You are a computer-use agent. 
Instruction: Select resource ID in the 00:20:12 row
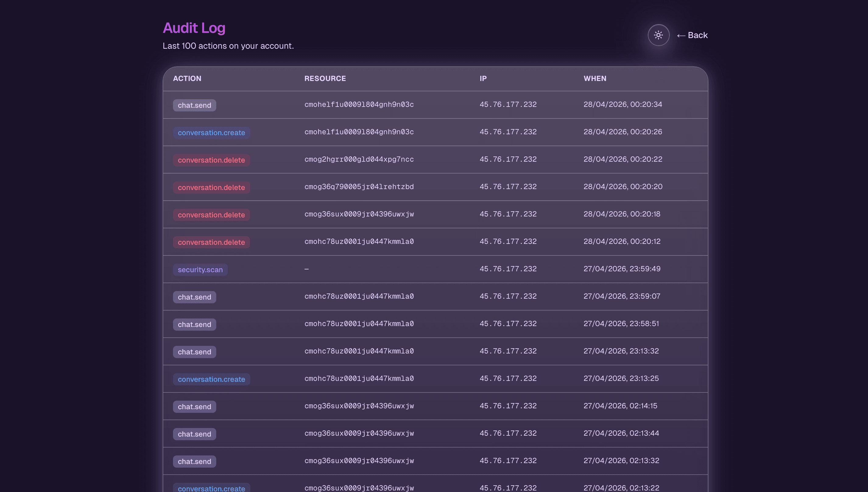coord(359,241)
